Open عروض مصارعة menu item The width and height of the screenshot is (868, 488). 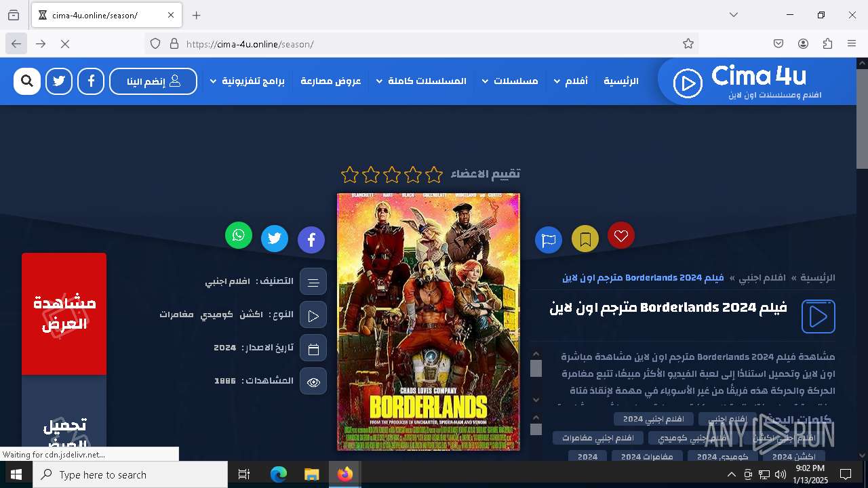[331, 81]
